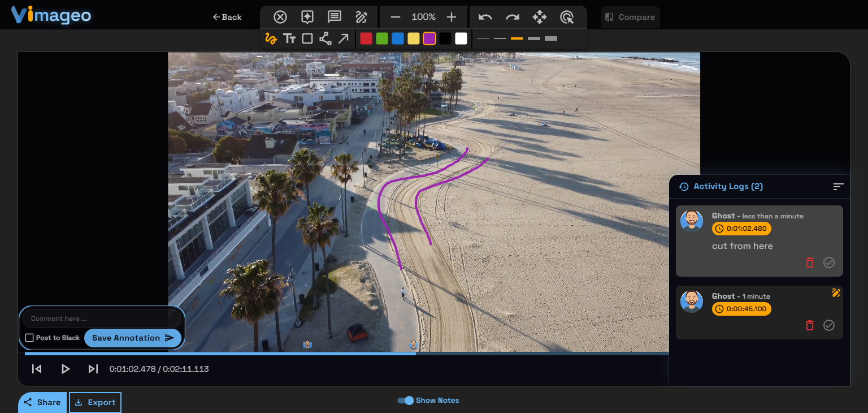Select the freehand draw tool
The height and width of the screenshot is (413, 868).
(x=271, y=38)
